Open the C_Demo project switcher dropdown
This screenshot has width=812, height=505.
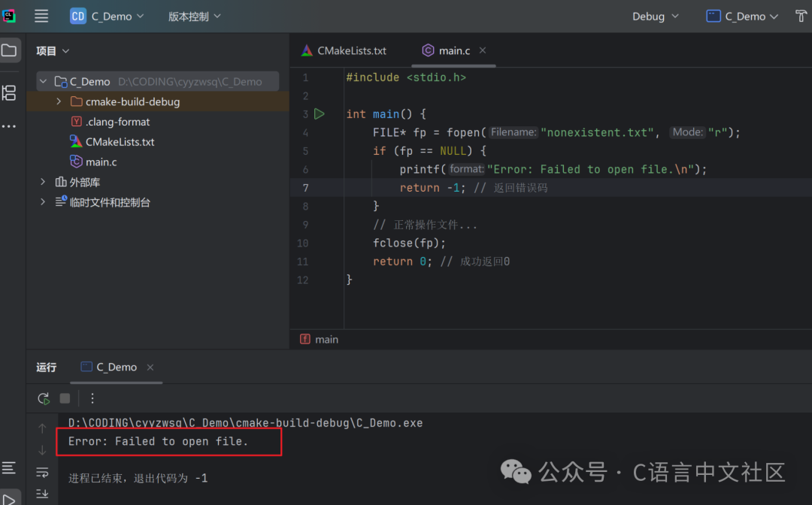point(108,17)
